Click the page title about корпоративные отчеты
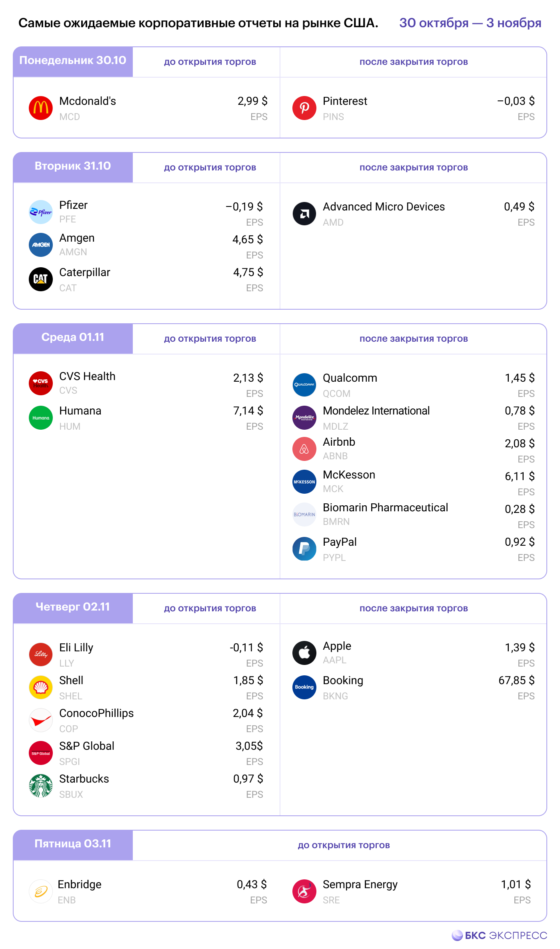Image resolution: width=560 pixels, height=949 pixels. (x=198, y=23)
